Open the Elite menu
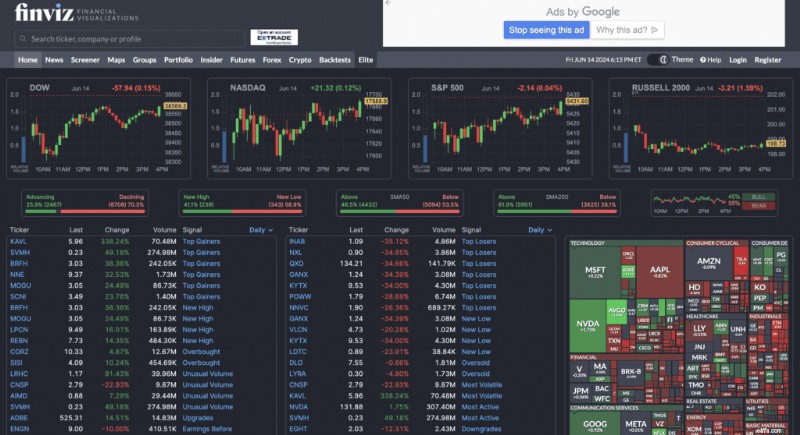The height and width of the screenshot is (435, 800). tap(365, 60)
